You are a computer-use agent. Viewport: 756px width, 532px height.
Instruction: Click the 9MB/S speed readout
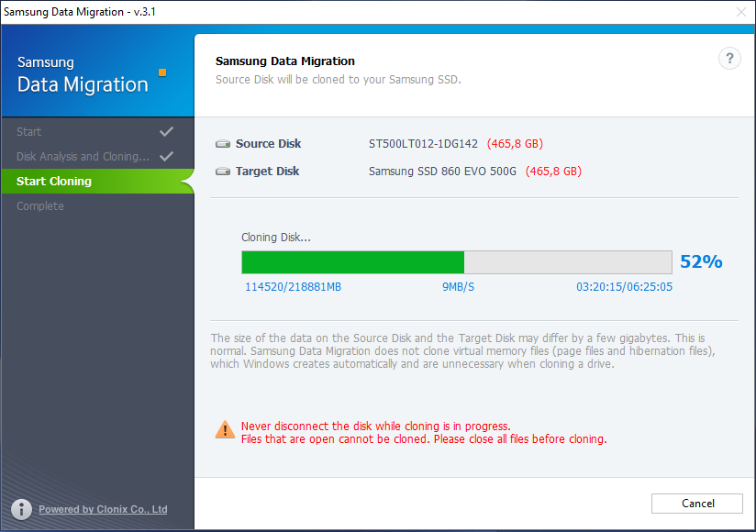[458, 287]
